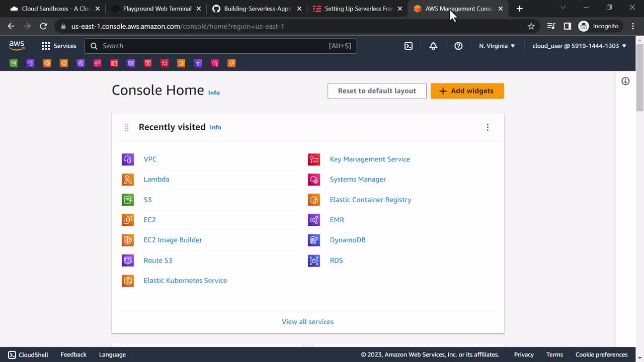Click the Route 53 icon in Recently visited
Viewport: 644px width, 362px height.
point(128,260)
